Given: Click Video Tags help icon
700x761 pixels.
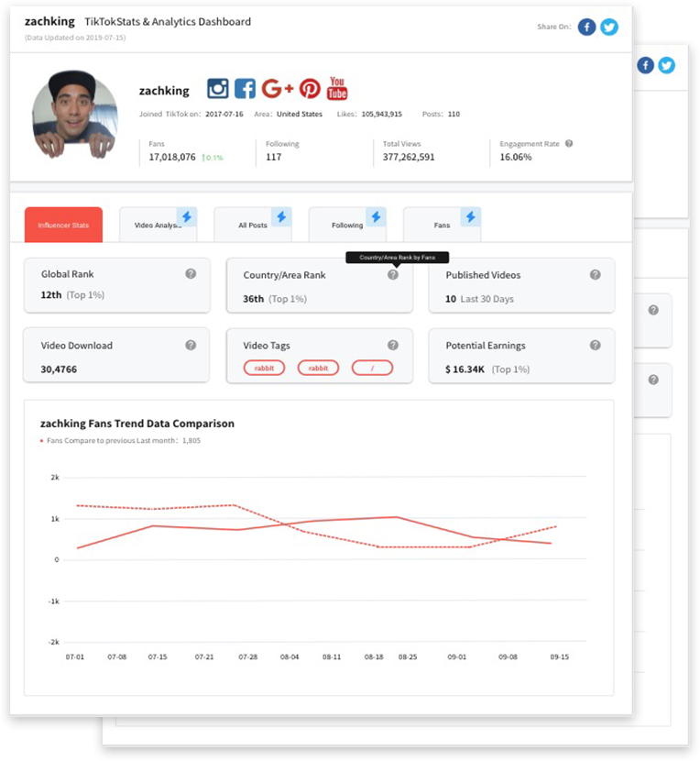Looking at the screenshot, I should coord(393,345).
